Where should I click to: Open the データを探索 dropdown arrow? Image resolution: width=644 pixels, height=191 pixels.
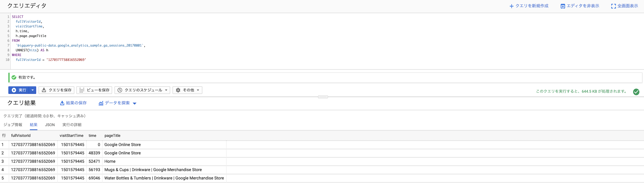(x=134, y=104)
